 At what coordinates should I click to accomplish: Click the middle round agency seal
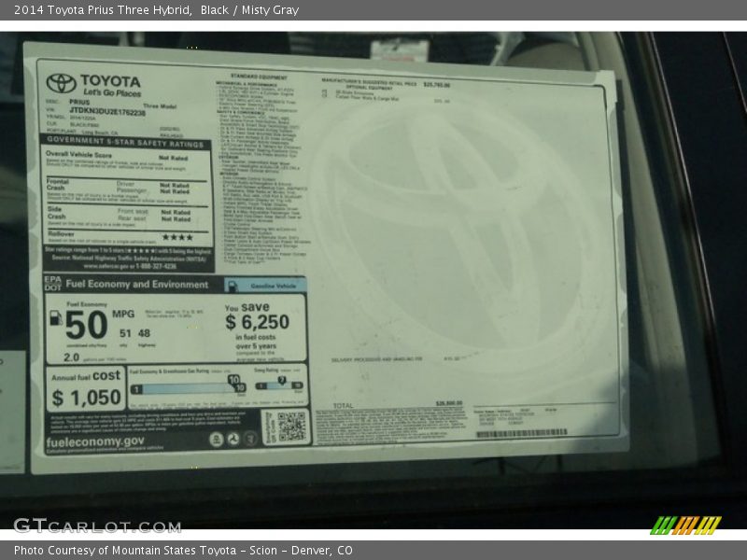(233, 440)
